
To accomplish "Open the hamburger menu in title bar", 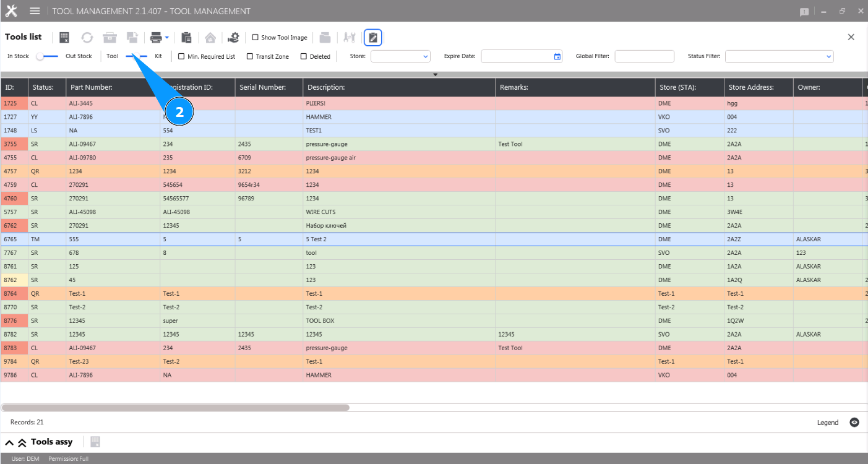I will click(35, 11).
